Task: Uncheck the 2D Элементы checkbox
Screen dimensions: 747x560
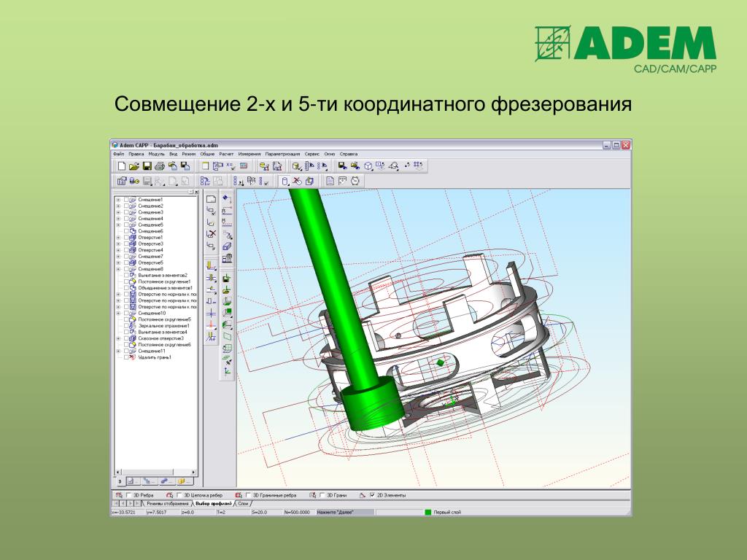Action: (x=372, y=495)
